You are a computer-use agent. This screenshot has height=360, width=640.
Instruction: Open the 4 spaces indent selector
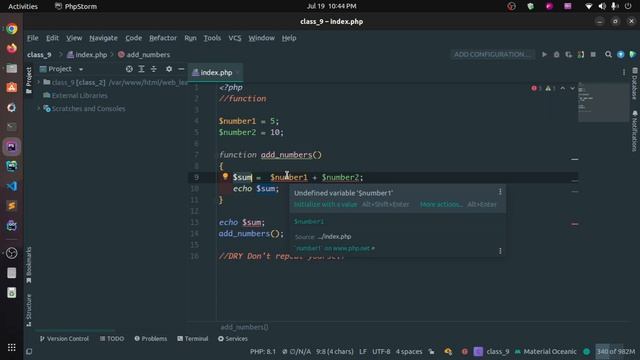(409, 351)
